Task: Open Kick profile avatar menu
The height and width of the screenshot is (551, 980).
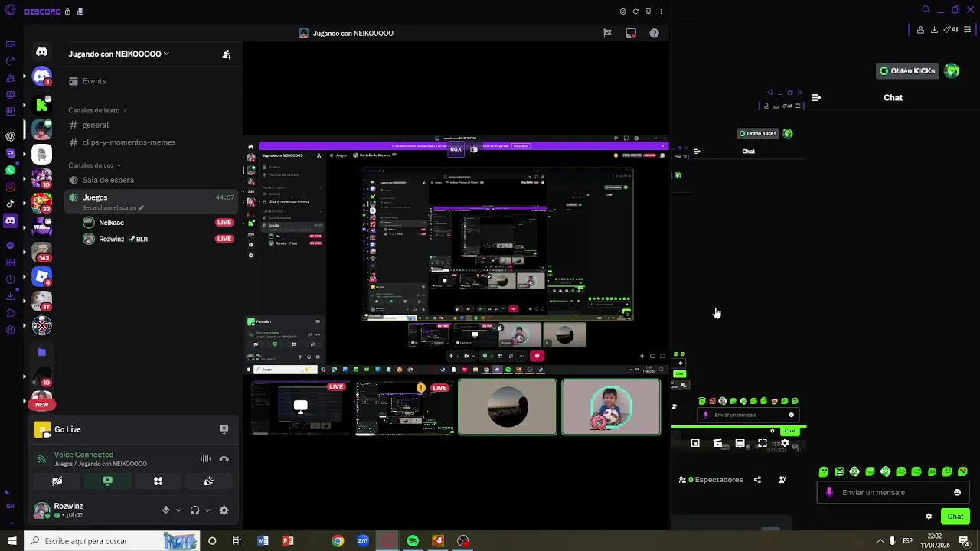Action: (x=952, y=71)
